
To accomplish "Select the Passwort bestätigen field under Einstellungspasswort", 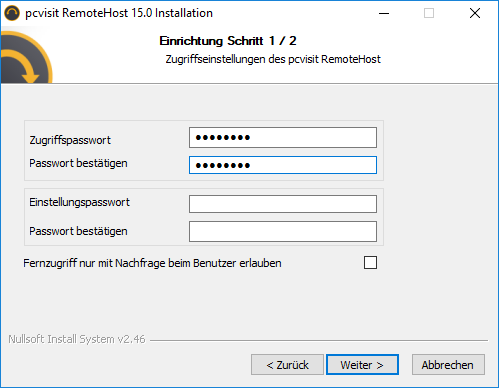I will pos(283,231).
